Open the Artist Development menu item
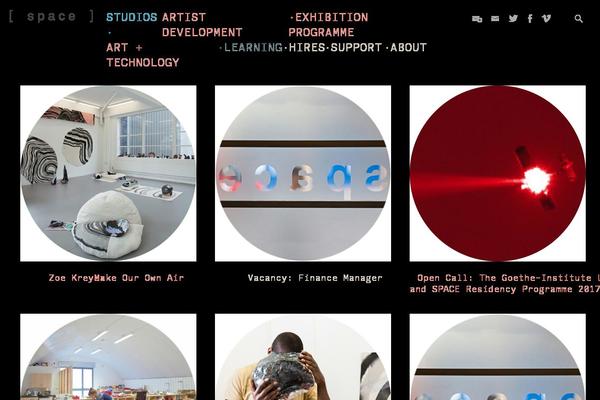The width and height of the screenshot is (600, 400). pos(202,25)
